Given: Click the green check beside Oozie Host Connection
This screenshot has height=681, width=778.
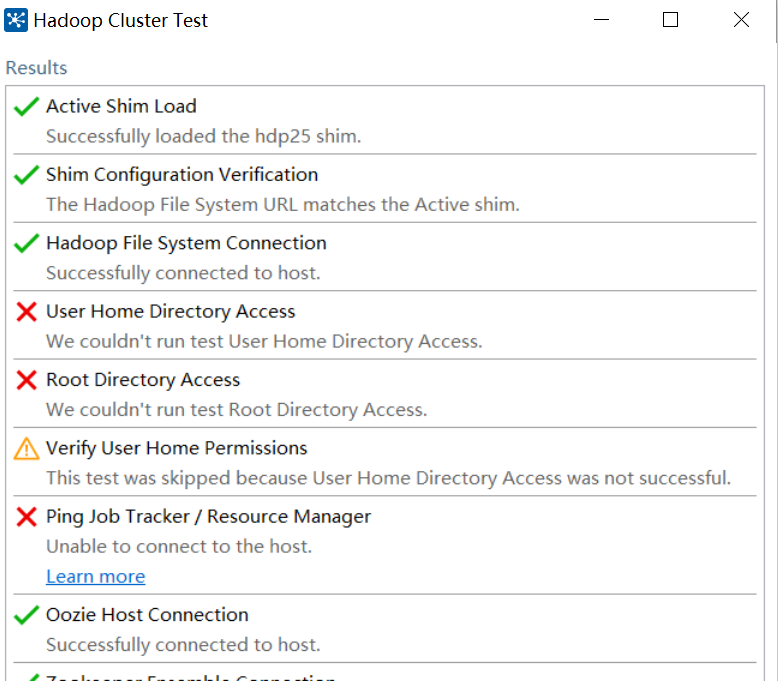Looking at the screenshot, I should 26,615.
